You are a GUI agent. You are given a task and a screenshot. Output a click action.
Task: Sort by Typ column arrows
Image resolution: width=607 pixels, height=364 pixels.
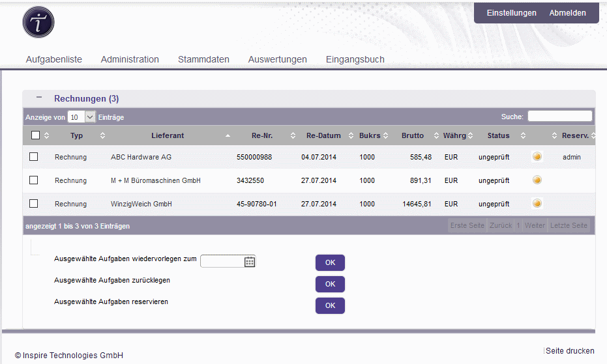tap(102, 135)
